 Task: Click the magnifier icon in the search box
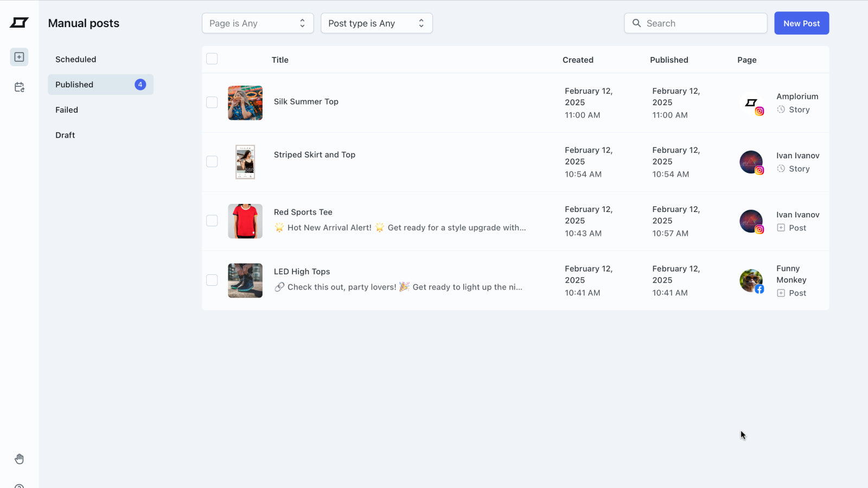coord(637,23)
